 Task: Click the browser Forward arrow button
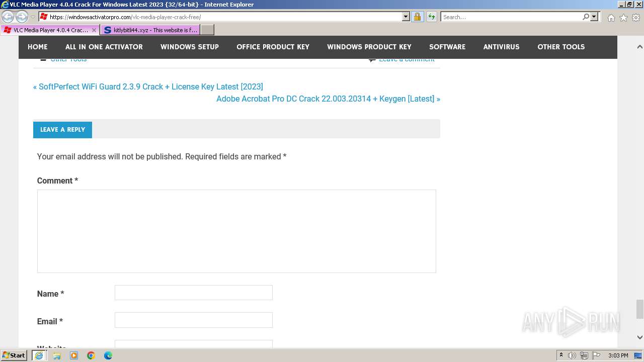22,17
